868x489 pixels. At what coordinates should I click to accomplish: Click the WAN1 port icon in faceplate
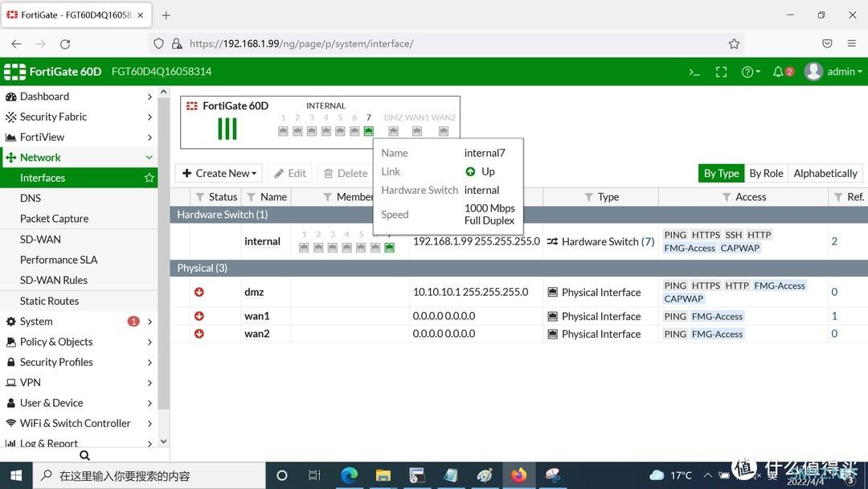[x=417, y=131]
